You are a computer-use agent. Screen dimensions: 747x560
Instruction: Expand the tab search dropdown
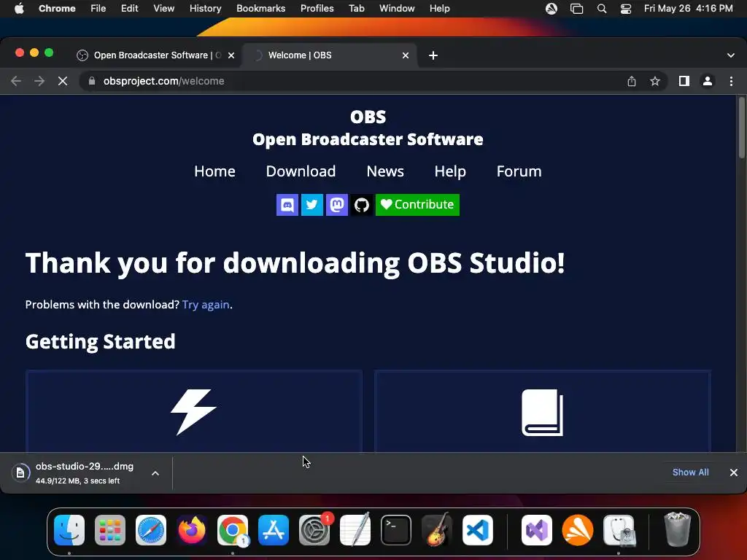click(731, 55)
